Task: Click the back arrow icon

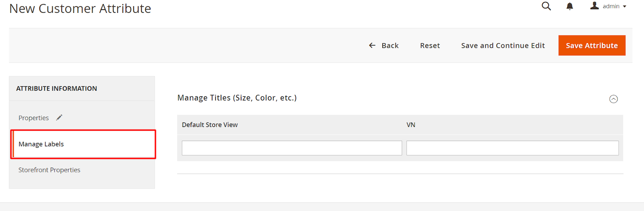Action: tap(372, 45)
